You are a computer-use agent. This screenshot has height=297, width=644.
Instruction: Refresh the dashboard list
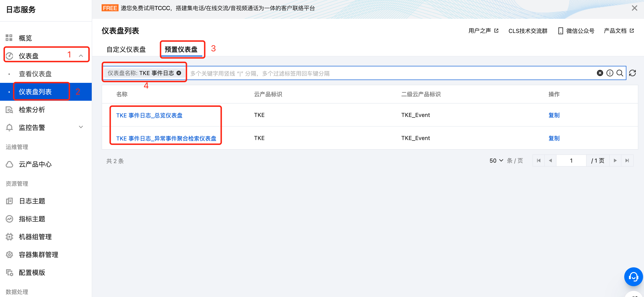pyautogui.click(x=632, y=73)
